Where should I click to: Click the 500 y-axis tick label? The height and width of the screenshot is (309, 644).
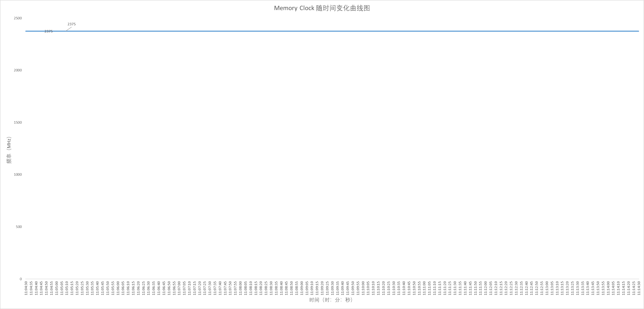19,227
